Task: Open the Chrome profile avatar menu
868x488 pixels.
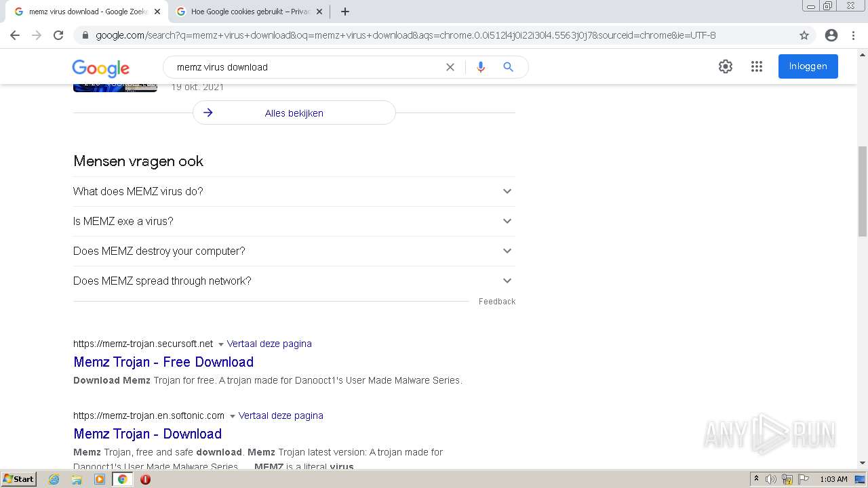Action: pos(831,35)
